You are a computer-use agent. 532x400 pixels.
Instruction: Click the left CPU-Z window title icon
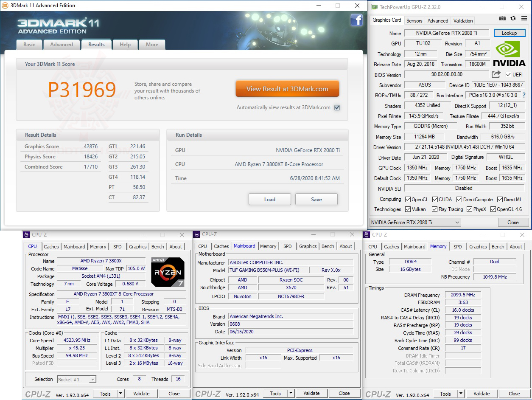26,234
